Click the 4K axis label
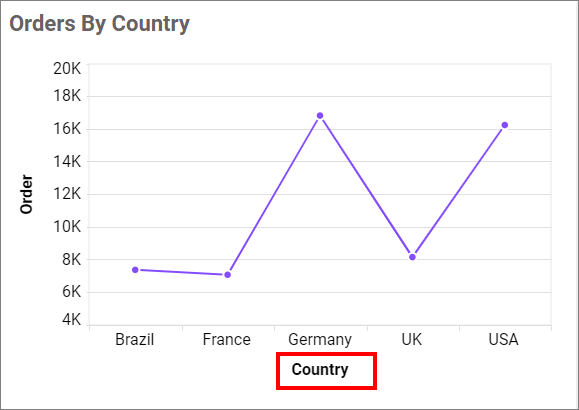 (71, 319)
